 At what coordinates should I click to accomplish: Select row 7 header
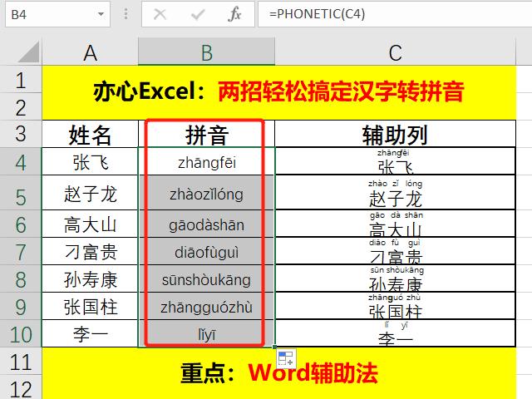coord(21,251)
